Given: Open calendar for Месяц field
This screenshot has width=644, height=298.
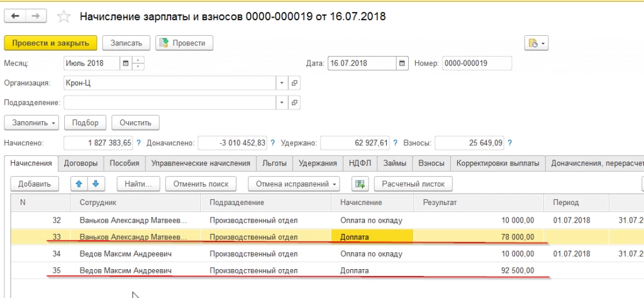Looking at the screenshot, I should coord(126,63).
